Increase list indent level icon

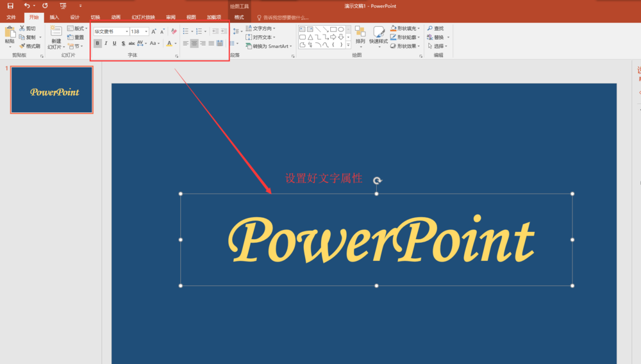tap(224, 31)
